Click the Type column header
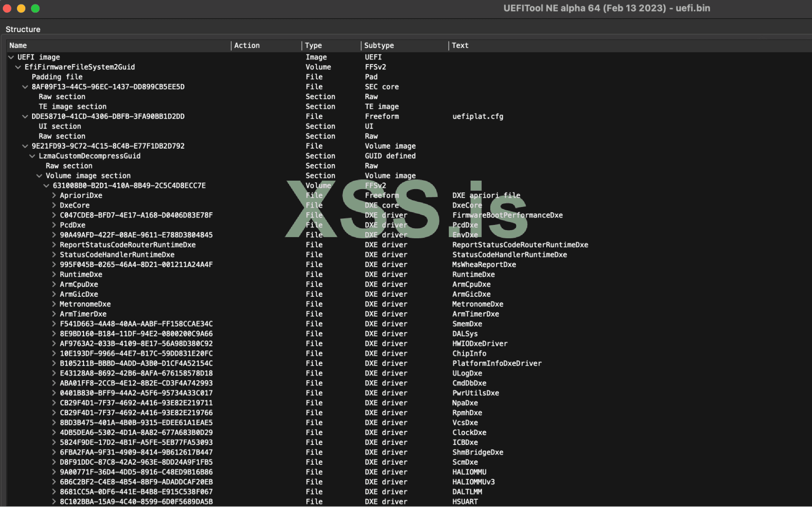The width and height of the screenshot is (812, 507). click(313, 45)
